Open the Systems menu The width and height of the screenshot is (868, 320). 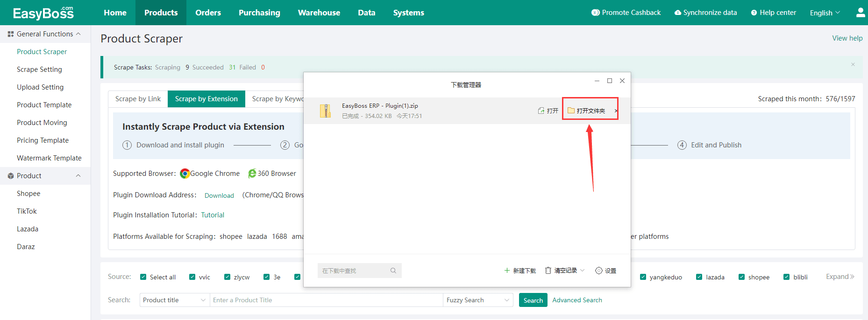point(409,13)
